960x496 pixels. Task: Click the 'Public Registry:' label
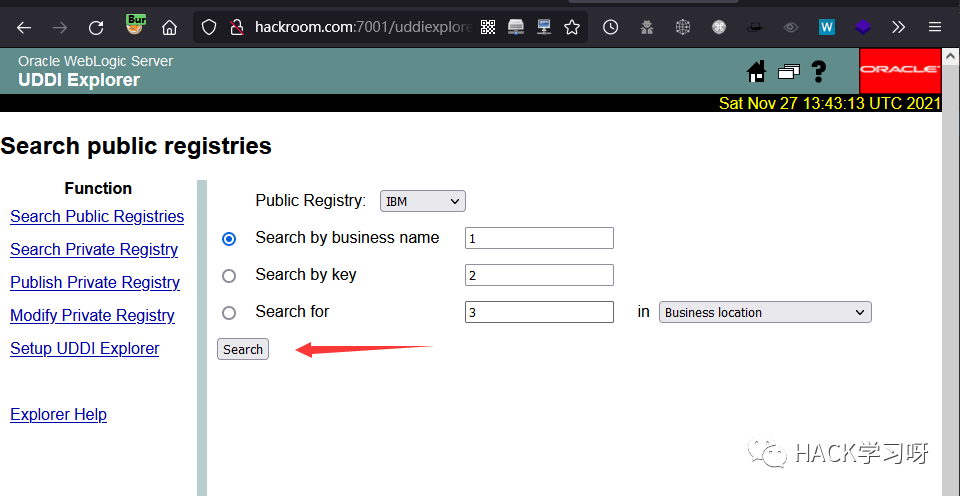pos(311,201)
